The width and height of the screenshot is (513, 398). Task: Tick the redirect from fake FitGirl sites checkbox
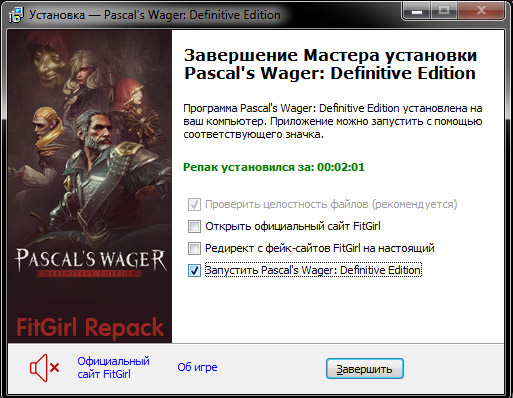pyautogui.click(x=194, y=248)
